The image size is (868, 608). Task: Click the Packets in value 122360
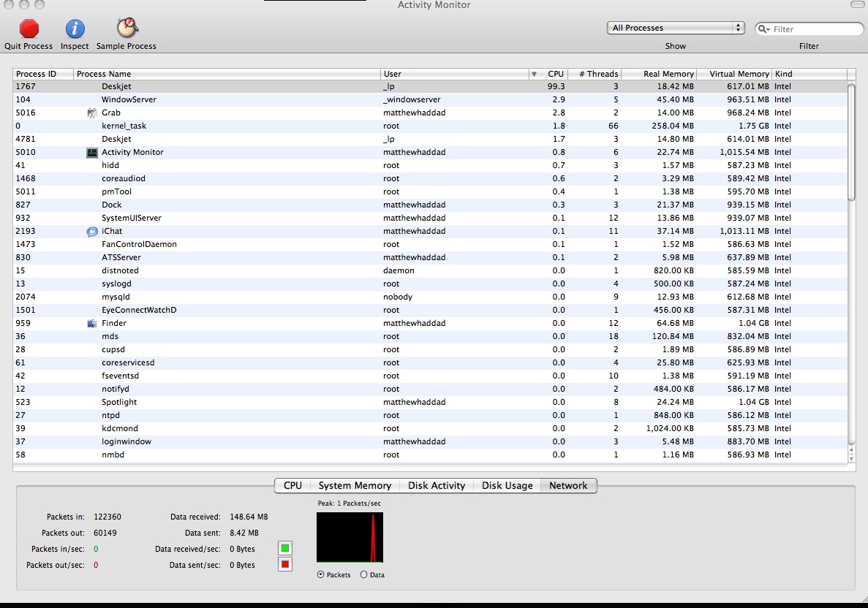point(107,517)
